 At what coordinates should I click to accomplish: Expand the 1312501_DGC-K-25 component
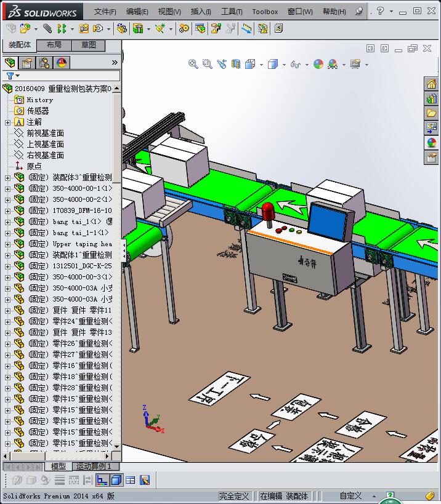click(x=8, y=266)
